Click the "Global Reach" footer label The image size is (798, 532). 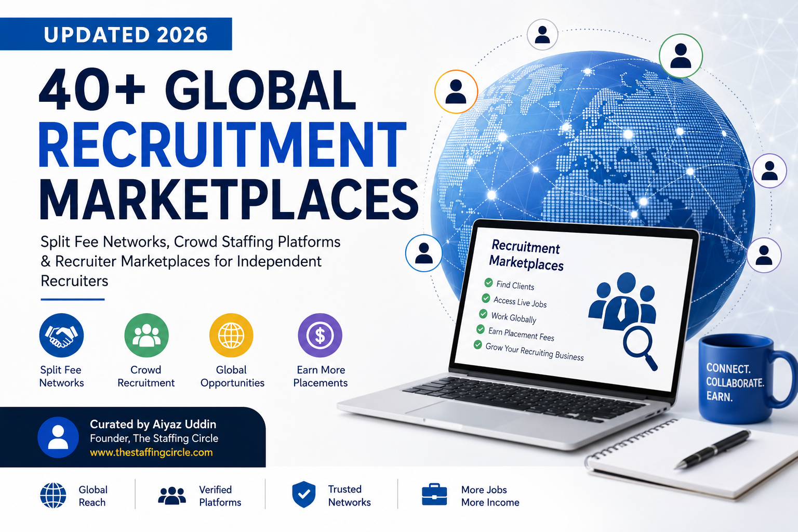tap(93, 496)
